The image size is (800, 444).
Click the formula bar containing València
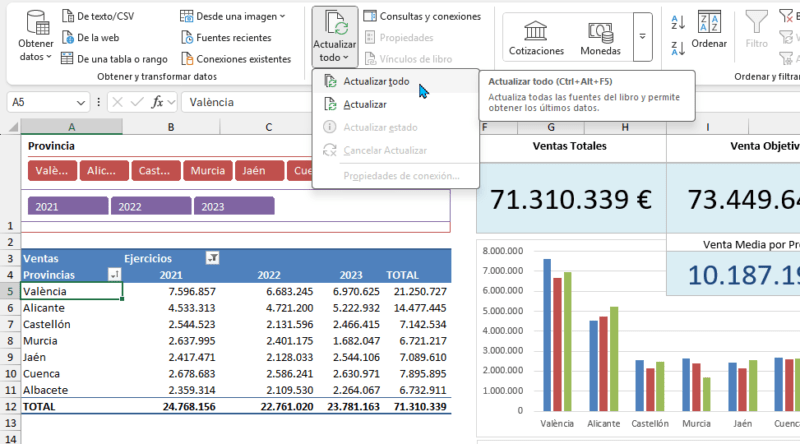247,102
